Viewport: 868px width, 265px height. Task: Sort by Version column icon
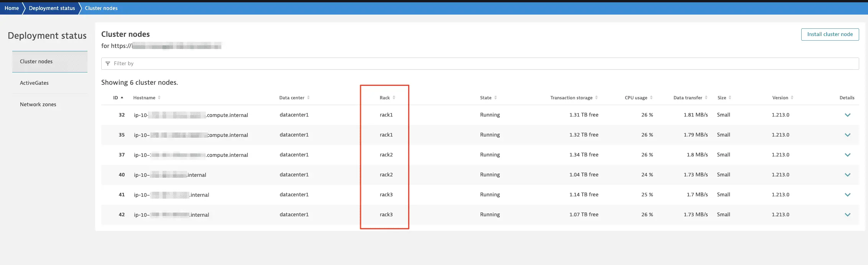pyautogui.click(x=792, y=98)
